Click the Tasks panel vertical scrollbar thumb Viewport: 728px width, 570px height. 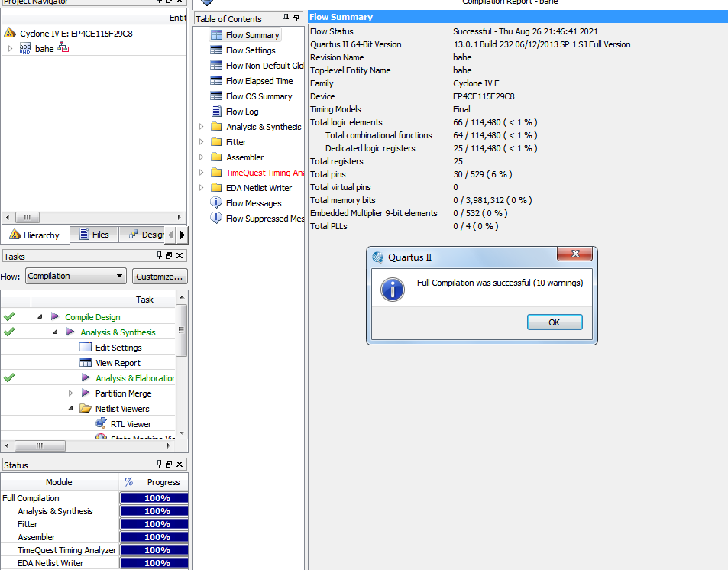click(x=182, y=330)
